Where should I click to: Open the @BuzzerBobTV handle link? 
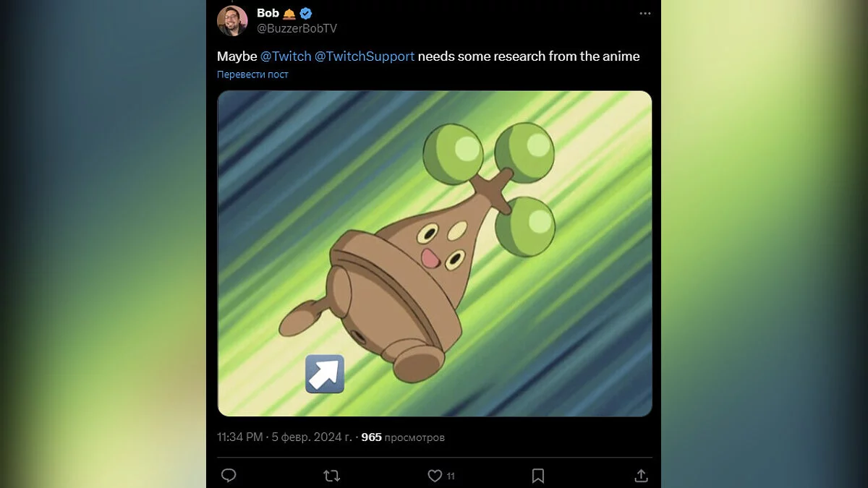pos(297,28)
